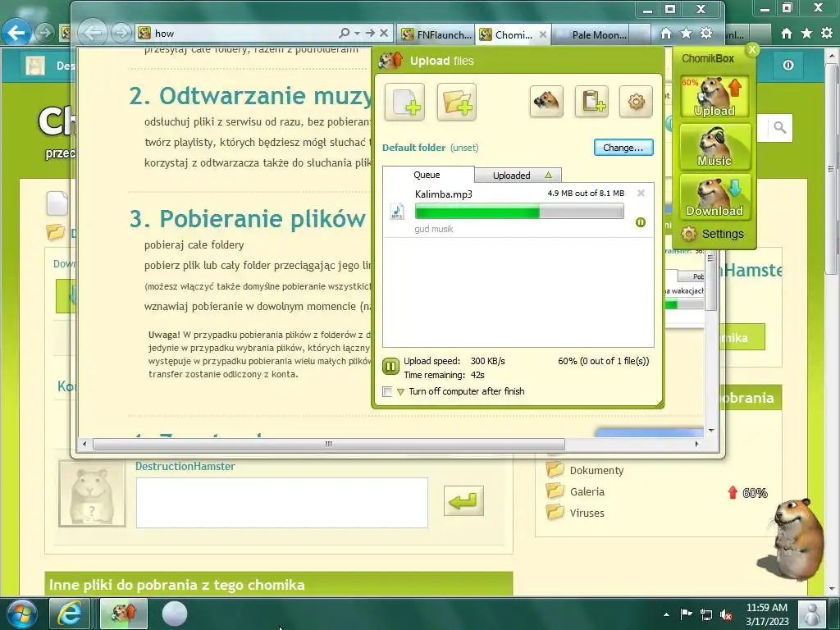This screenshot has height=630, width=840.
Task: Open the DestructionHamster profile link
Action: [185, 466]
